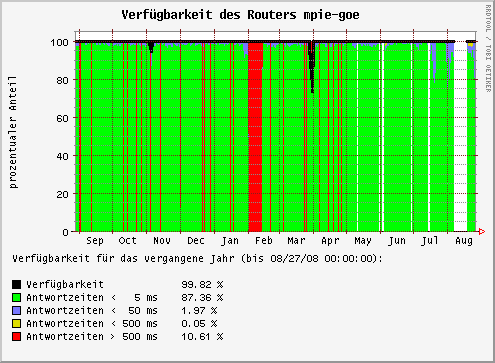495x363 pixels.
Task: Click the wide red outage block in February
Action: [255, 137]
